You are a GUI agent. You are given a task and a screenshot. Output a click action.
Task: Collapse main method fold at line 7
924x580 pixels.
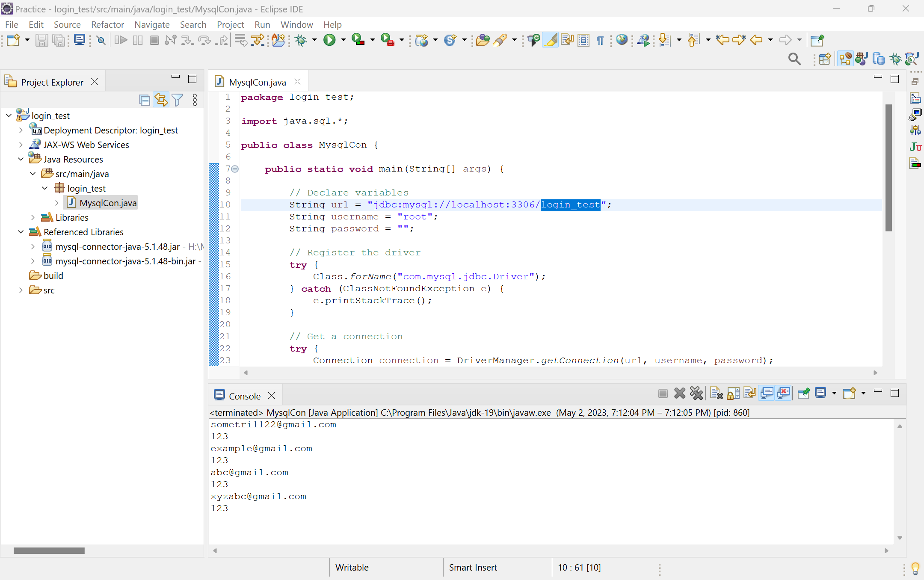pos(235,169)
